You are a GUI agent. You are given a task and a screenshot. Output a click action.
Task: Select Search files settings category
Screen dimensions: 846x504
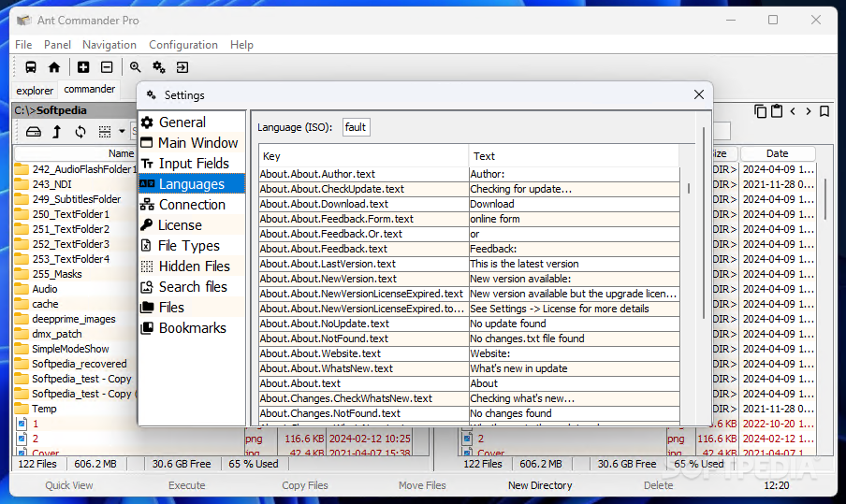tap(192, 287)
